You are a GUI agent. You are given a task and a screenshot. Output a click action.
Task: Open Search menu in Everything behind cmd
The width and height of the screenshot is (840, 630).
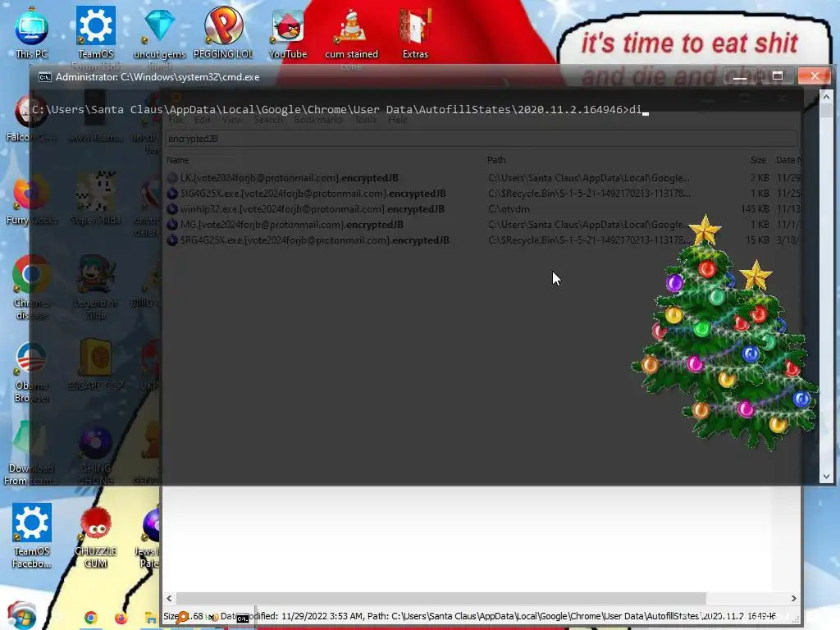click(x=268, y=120)
